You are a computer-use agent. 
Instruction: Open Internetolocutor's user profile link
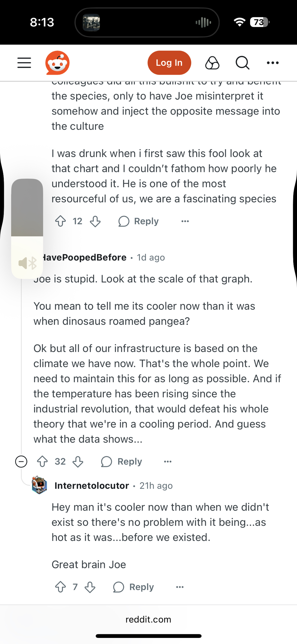(x=92, y=486)
